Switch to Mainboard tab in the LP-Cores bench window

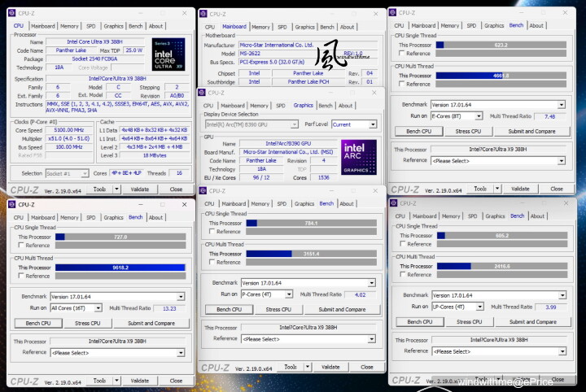tap(424, 216)
